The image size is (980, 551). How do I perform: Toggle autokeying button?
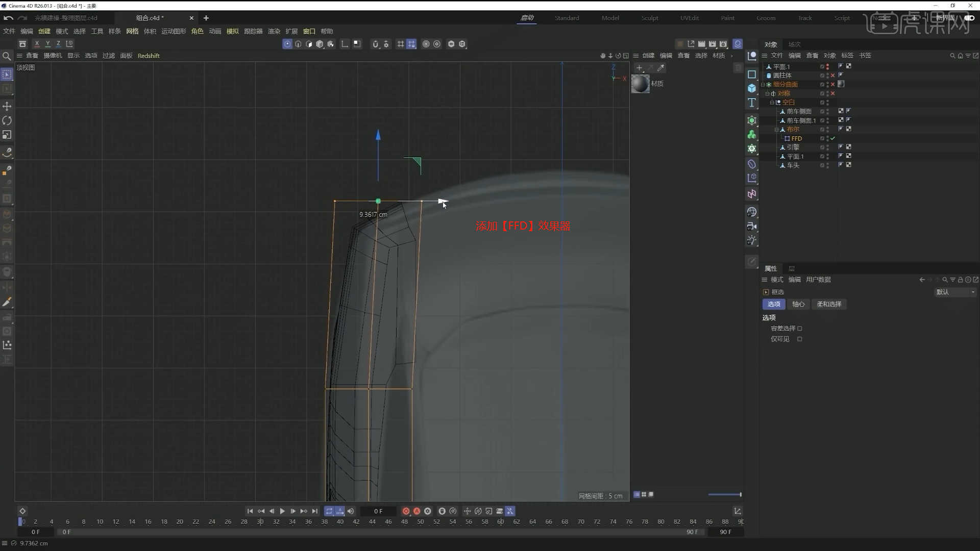[417, 511]
